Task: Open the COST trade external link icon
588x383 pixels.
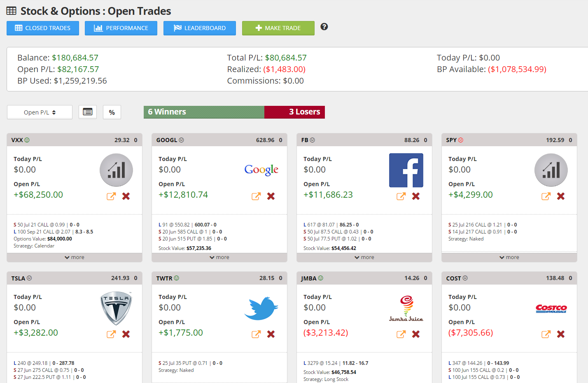Action: (x=546, y=334)
